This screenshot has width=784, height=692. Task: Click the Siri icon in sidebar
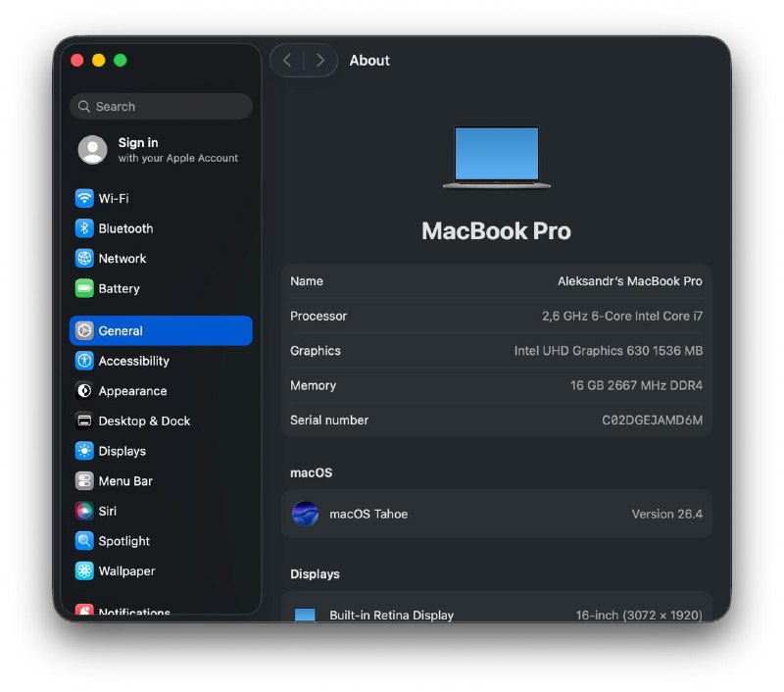(x=84, y=511)
